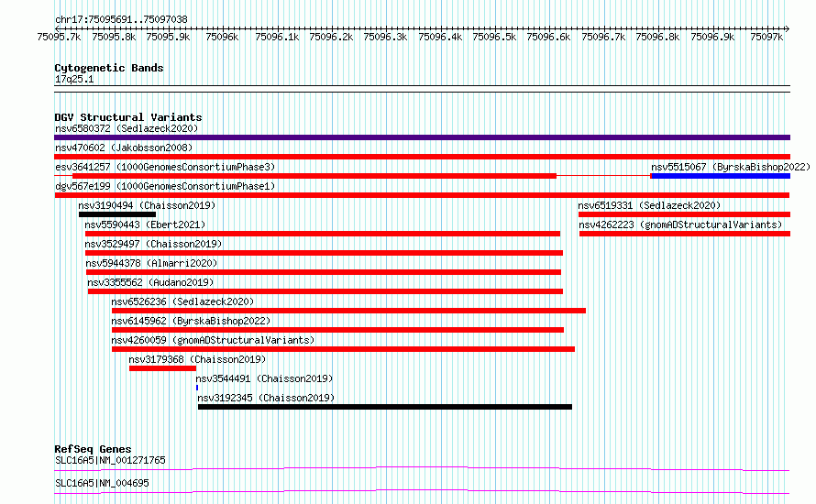Click the 75096.8k ruler tick label
Screen dimensions: 816x504
(x=657, y=38)
